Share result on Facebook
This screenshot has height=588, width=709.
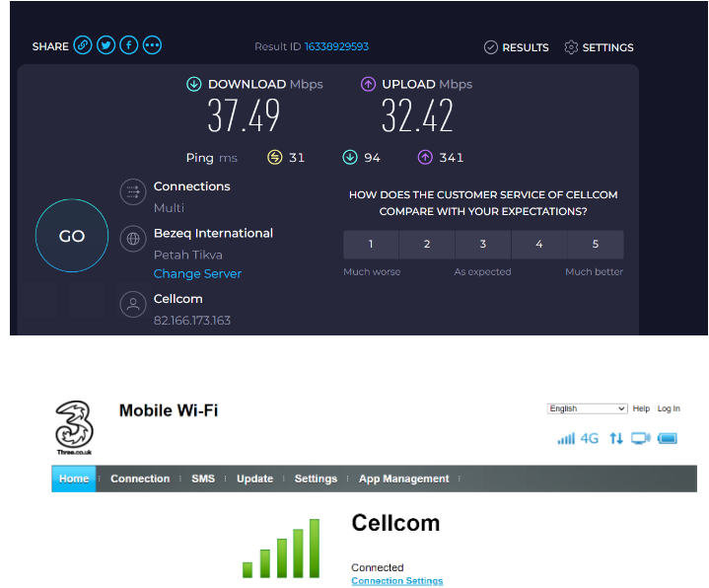pyautogui.click(x=129, y=45)
